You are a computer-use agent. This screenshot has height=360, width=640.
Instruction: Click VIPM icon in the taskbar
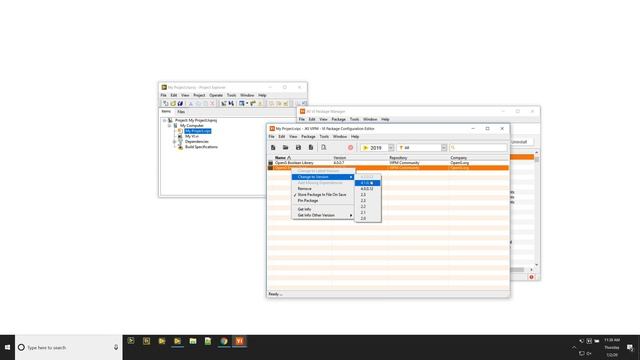tap(239, 341)
